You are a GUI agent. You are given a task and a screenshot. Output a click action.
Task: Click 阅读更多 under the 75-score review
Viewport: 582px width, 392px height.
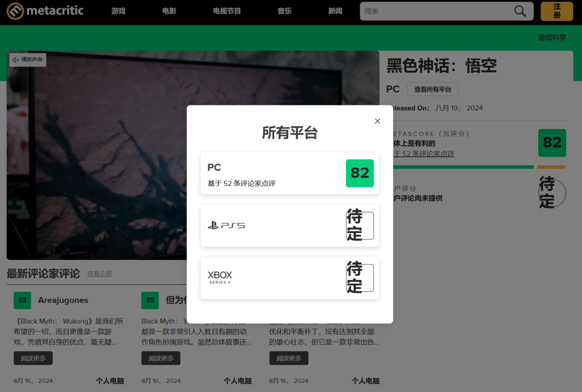[161, 358]
